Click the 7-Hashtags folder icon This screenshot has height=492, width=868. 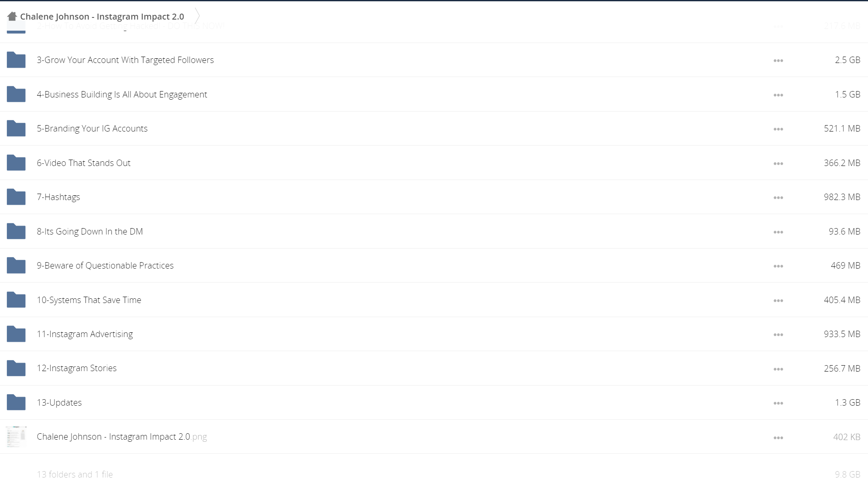point(16,197)
